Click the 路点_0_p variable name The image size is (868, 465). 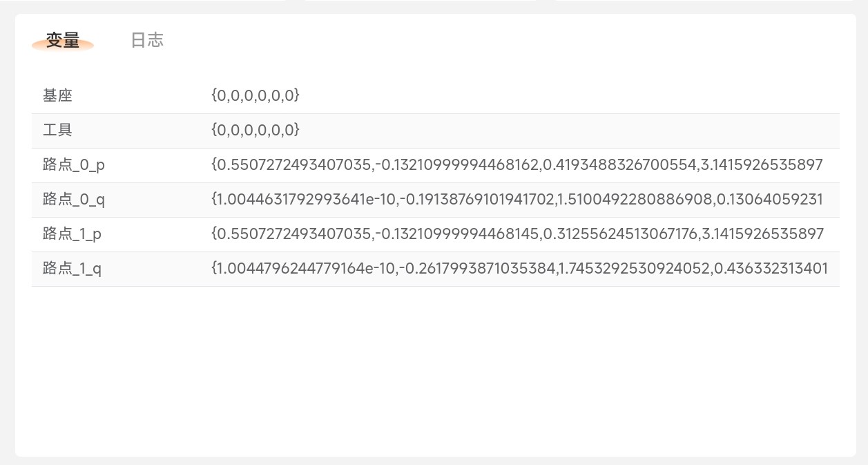74,165
